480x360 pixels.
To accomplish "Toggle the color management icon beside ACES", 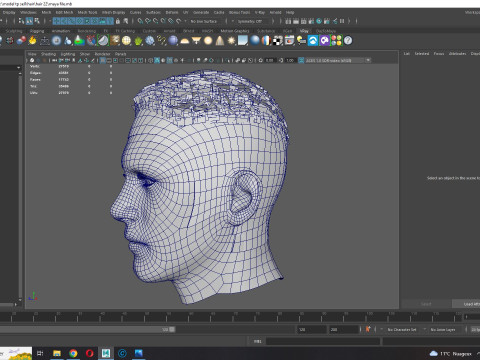I will [x=301, y=60].
